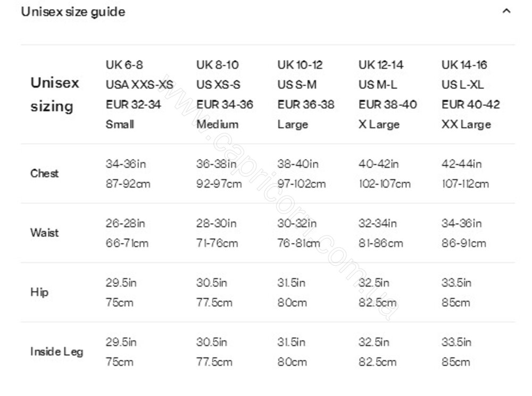
Task: Click the Small size column header
Action: tap(120, 124)
